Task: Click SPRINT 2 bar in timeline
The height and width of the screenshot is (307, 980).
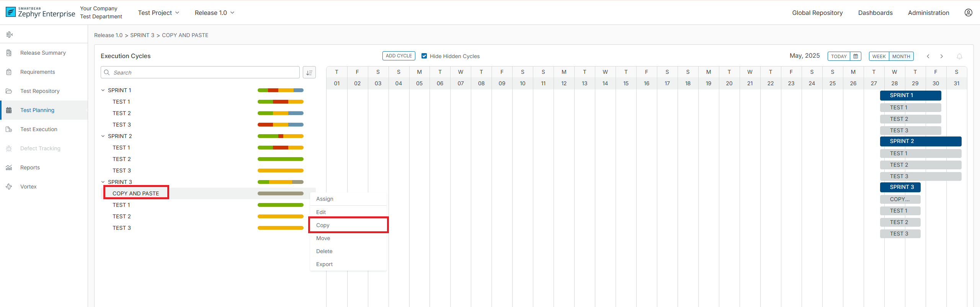Action: click(920, 141)
